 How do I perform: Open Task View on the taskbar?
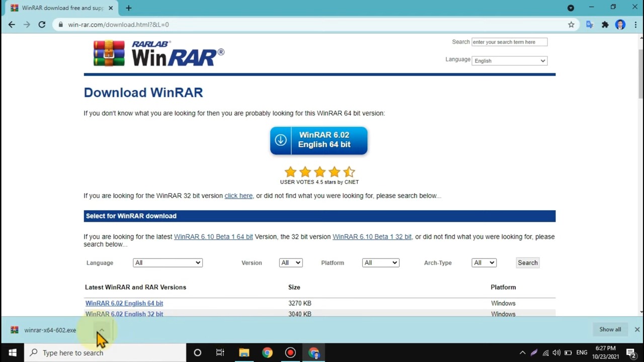coord(220,352)
